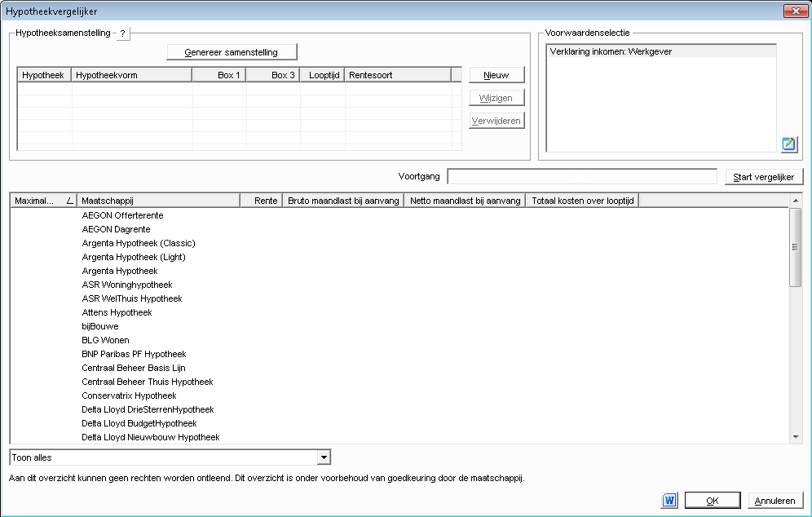Select 'Centraal Beheer Thuis Hypotheek' row
The height and width of the screenshot is (517, 812).
click(399, 382)
